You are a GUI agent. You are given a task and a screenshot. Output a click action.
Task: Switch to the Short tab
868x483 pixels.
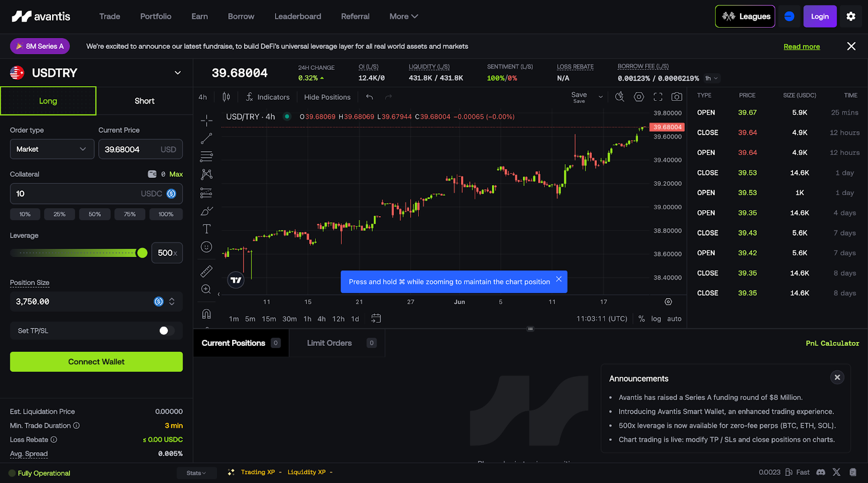pos(144,101)
